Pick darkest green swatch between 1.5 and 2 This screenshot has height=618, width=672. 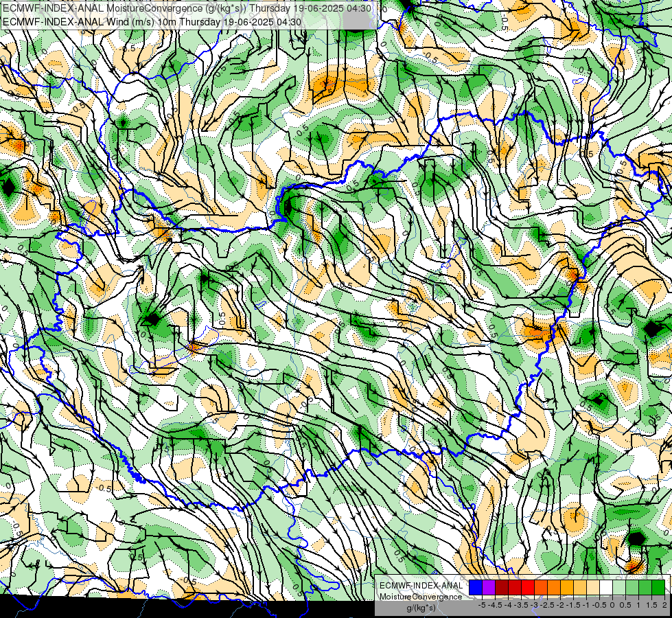tap(658, 587)
